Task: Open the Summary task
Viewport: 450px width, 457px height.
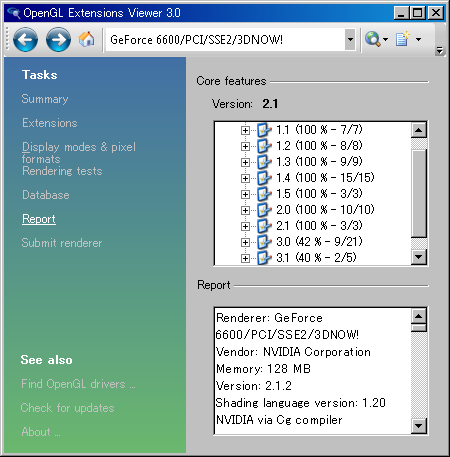Action: [x=45, y=99]
